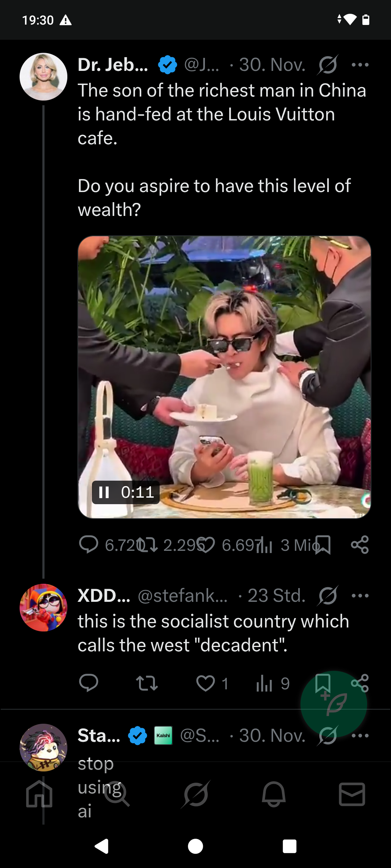Open Notifications tab
The width and height of the screenshot is (391, 868).
pos(274,794)
